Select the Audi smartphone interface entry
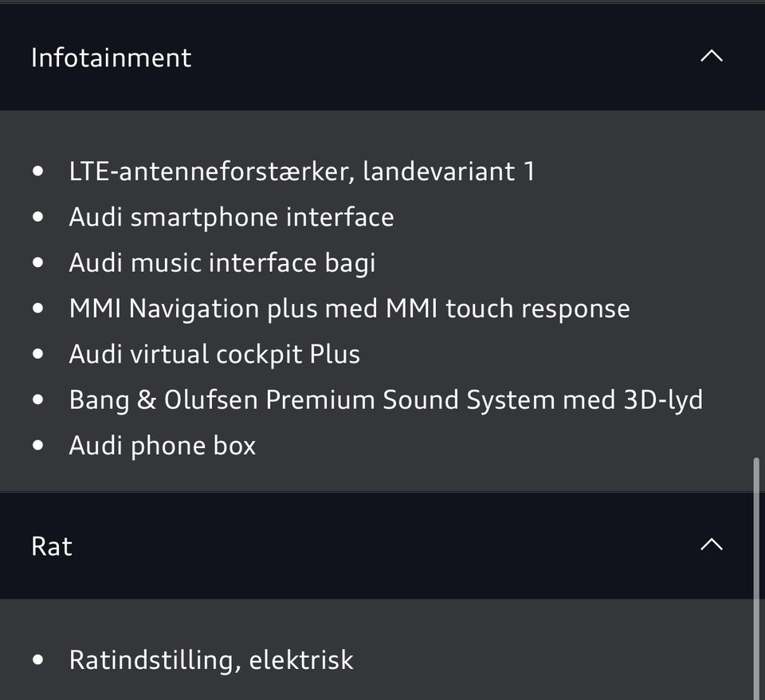 click(231, 216)
